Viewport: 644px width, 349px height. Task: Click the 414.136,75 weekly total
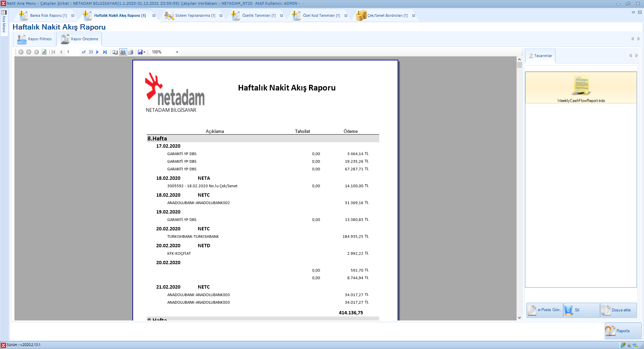tap(351, 313)
